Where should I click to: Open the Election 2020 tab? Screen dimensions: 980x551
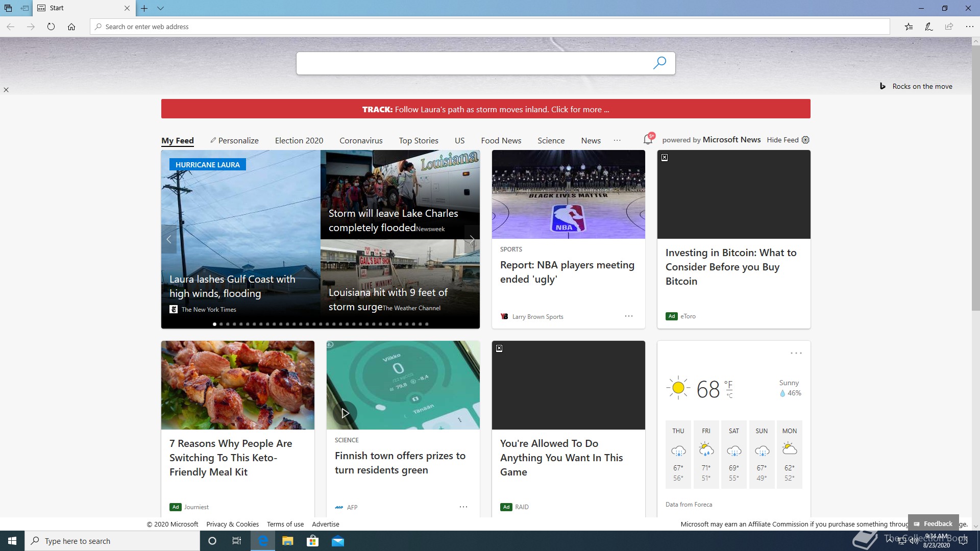click(299, 140)
